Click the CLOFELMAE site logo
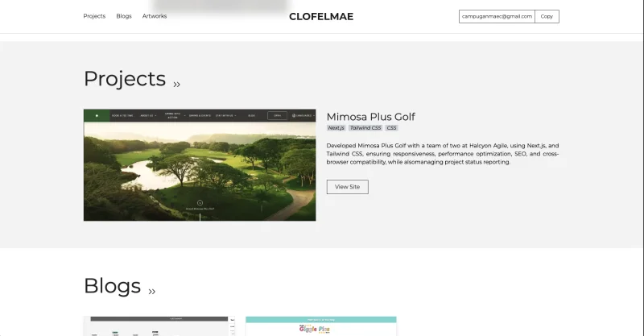 pos(321,16)
